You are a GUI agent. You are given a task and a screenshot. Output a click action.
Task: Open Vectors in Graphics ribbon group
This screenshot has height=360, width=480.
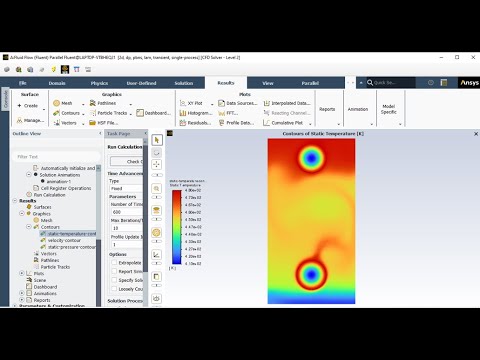tap(65, 123)
